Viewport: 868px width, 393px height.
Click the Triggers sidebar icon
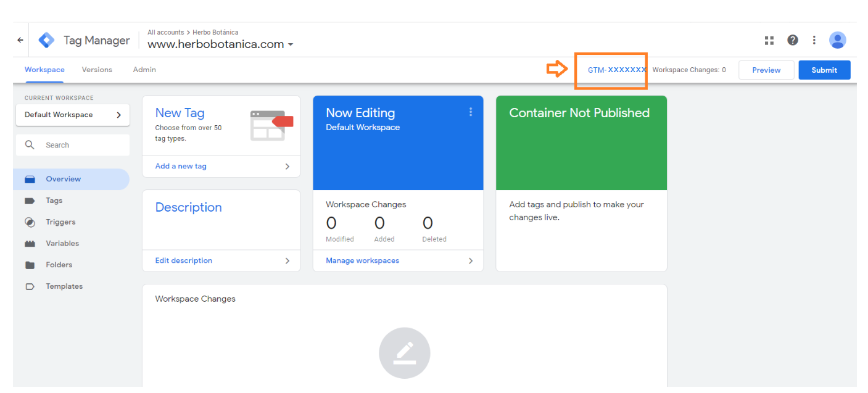click(x=30, y=222)
